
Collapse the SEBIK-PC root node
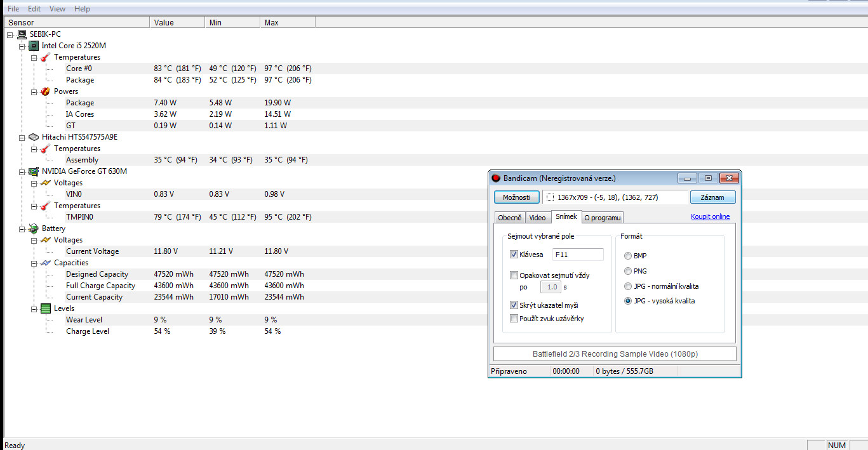click(x=10, y=34)
